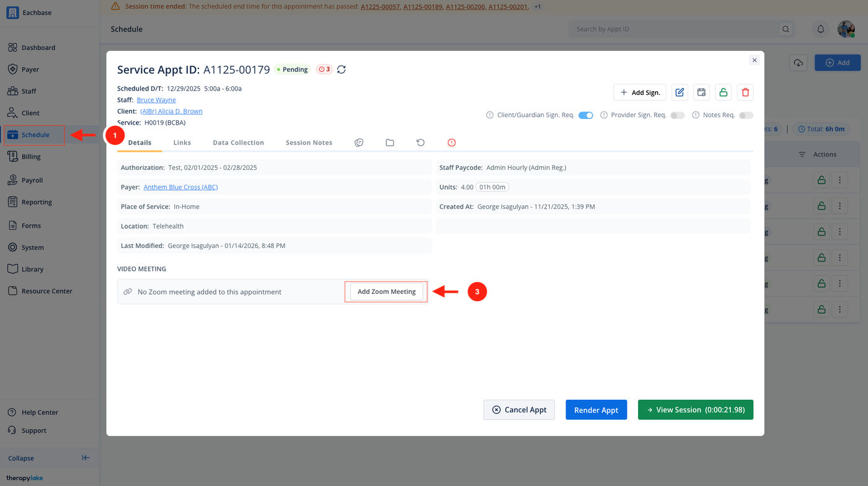Click the Search by Appt ID field

point(675,29)
